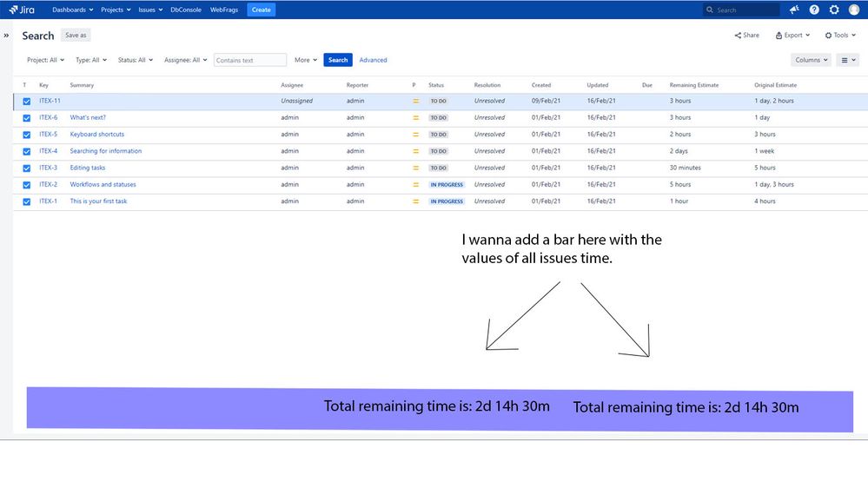Viewport: 868px width, 488px height.
Task: Click the Save as button
Action: point(76,35)
